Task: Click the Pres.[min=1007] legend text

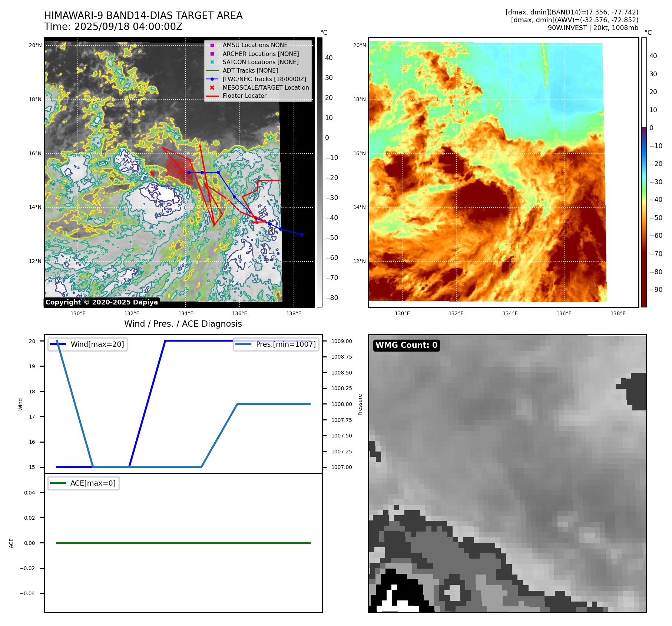Action: click(x=286, y=344)
